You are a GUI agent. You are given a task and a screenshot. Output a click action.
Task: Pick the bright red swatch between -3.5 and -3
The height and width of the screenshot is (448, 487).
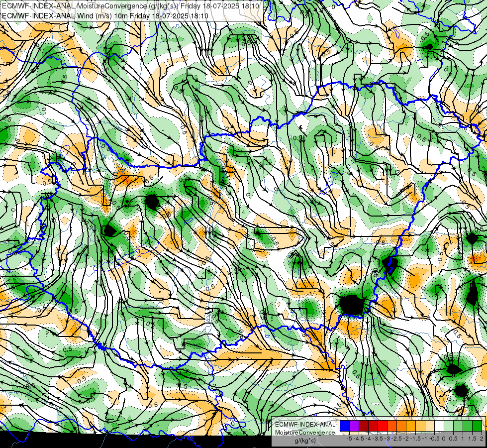[383, 426]
